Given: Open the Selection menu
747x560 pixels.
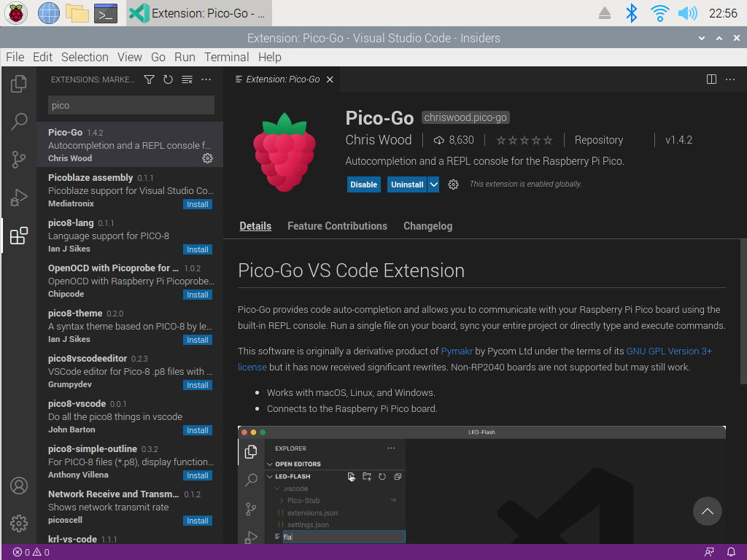Looking at the screenshot, I should point(85,57).
